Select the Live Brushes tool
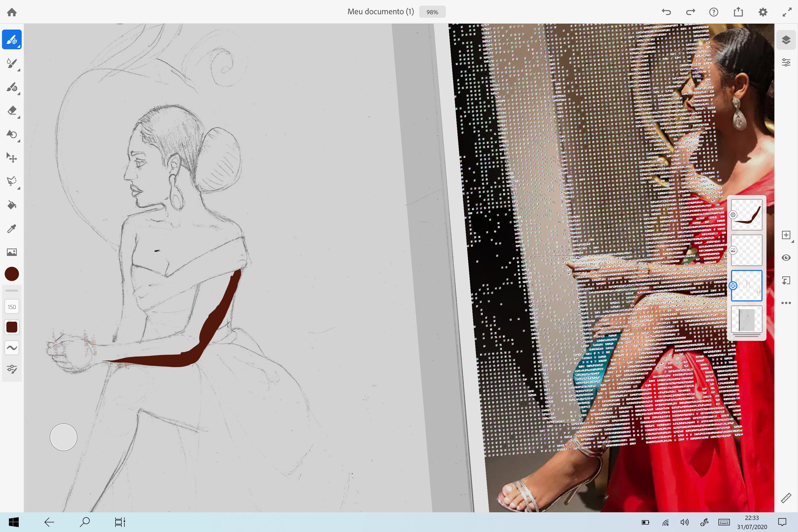 point(12,64)
